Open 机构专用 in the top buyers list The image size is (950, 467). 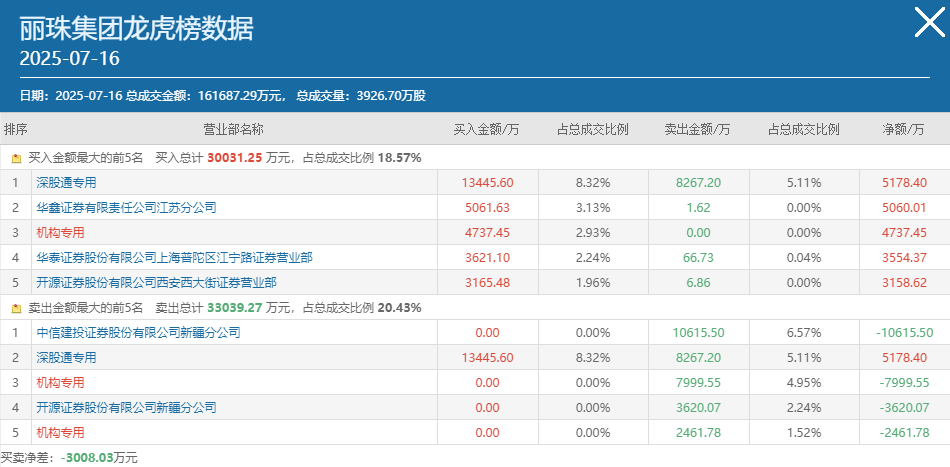[x=60, y=233]
